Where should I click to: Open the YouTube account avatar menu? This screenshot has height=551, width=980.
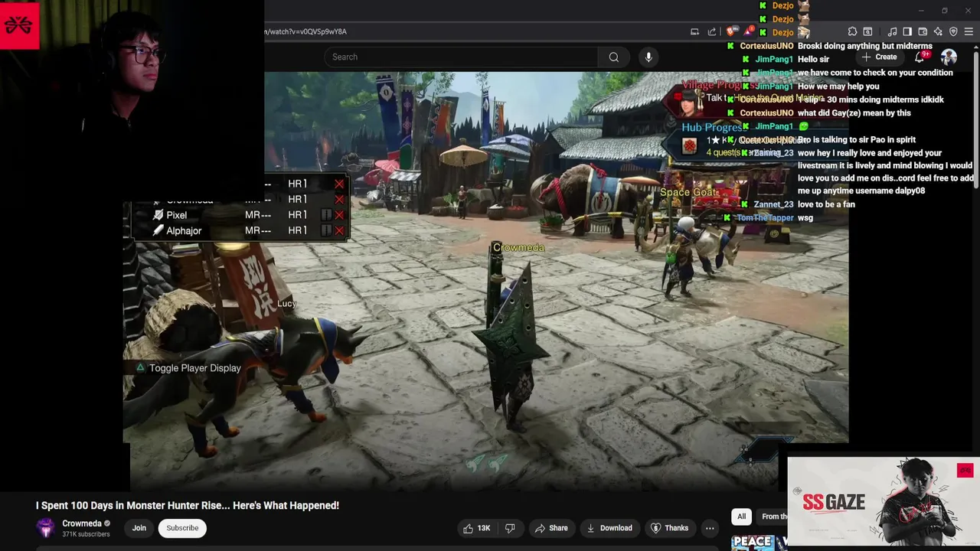(949, 57)
